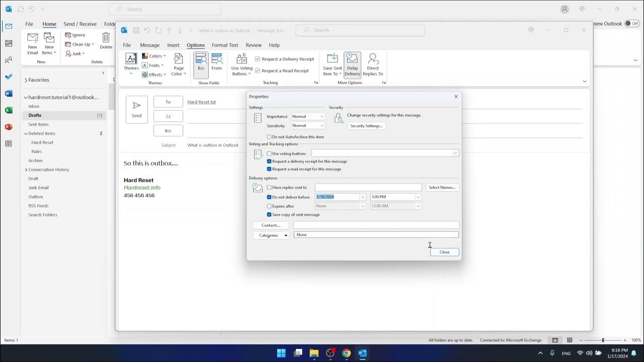Image resolution: width=644 pixels, height=362 pixels.
Task: Open the Insert ribbon tab
Action: 173,45
